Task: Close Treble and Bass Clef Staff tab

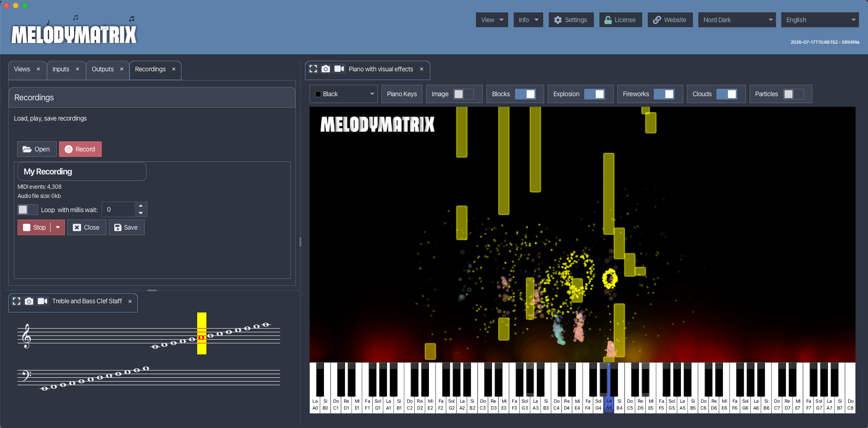Action: click(130, 301)
